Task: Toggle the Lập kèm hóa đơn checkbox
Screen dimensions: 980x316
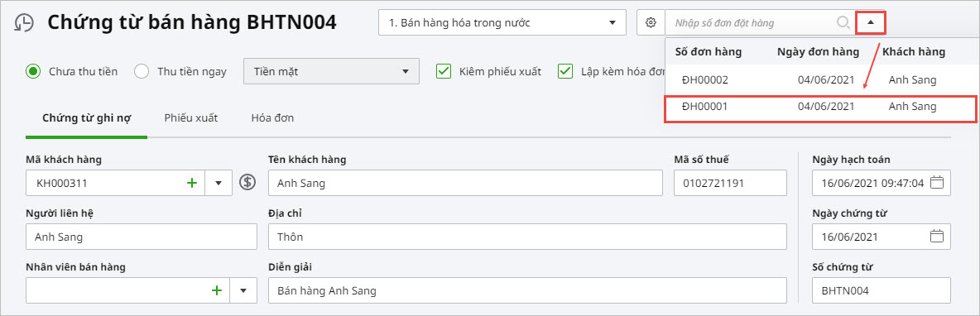Action: pyautogui.click(x=565, y=71)
